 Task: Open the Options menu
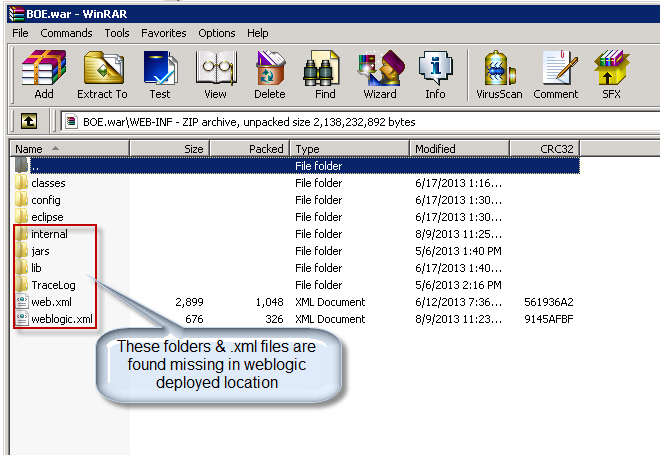coord(217,33)
